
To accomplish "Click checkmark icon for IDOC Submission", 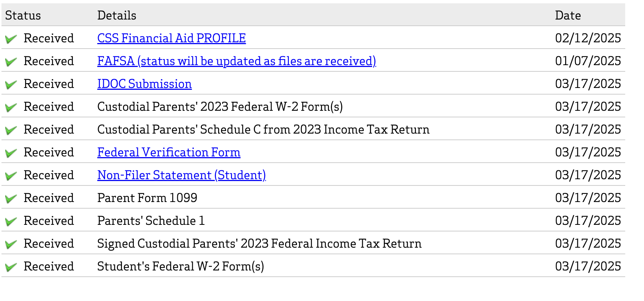I will coord(11,84).
